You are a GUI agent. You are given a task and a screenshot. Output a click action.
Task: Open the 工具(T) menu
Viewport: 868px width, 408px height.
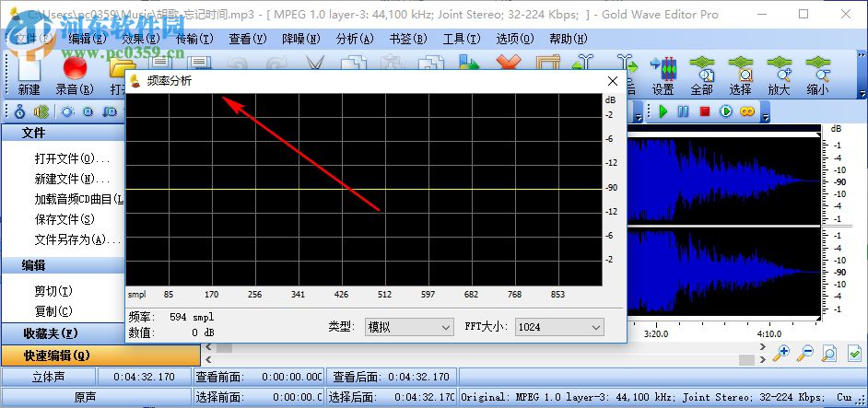coord(462,39)
